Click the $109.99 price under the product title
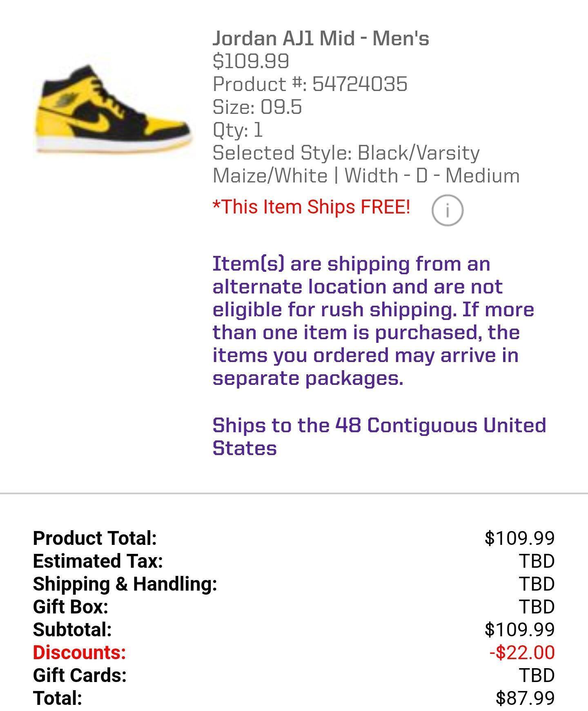588x711 pixels. pos(251,61)
